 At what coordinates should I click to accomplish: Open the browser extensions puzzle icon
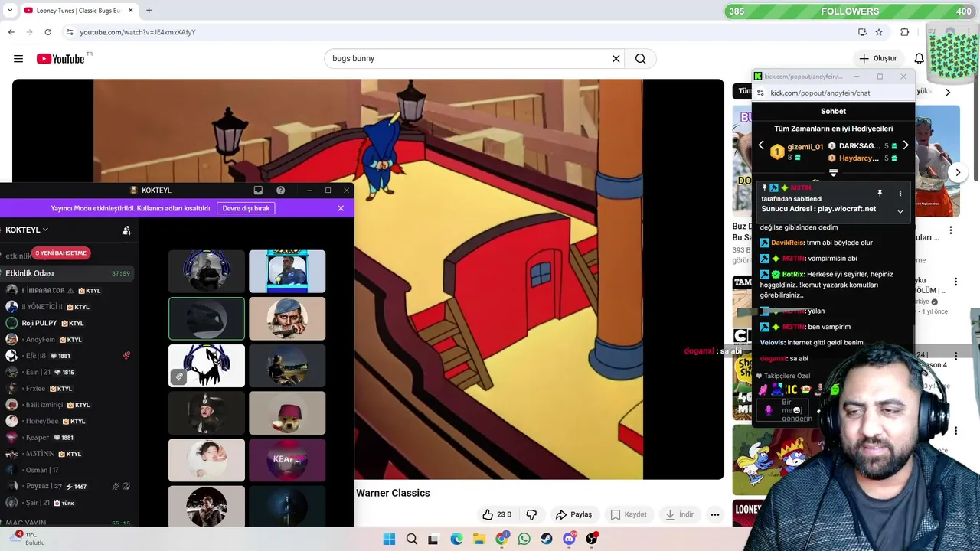point(904,32)
